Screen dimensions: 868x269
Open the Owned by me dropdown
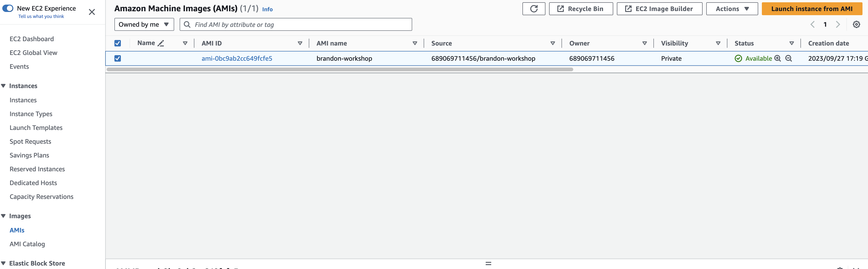tap(144, 24)
